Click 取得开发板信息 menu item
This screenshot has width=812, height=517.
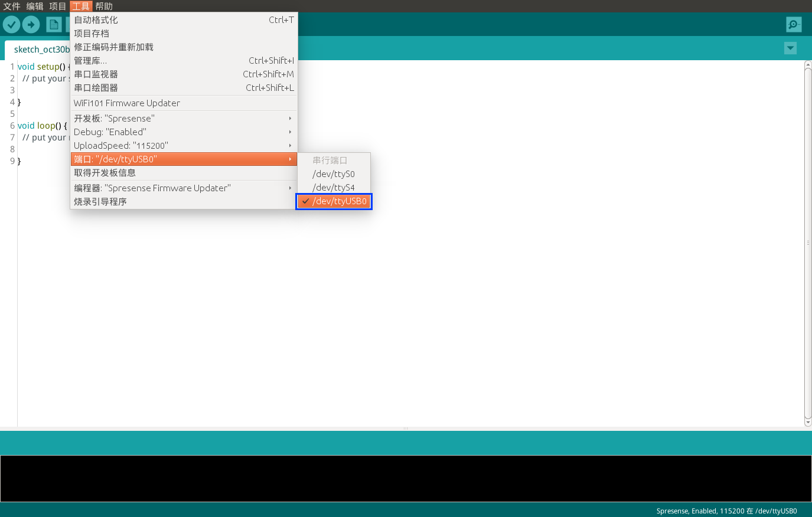pos(105,173)
